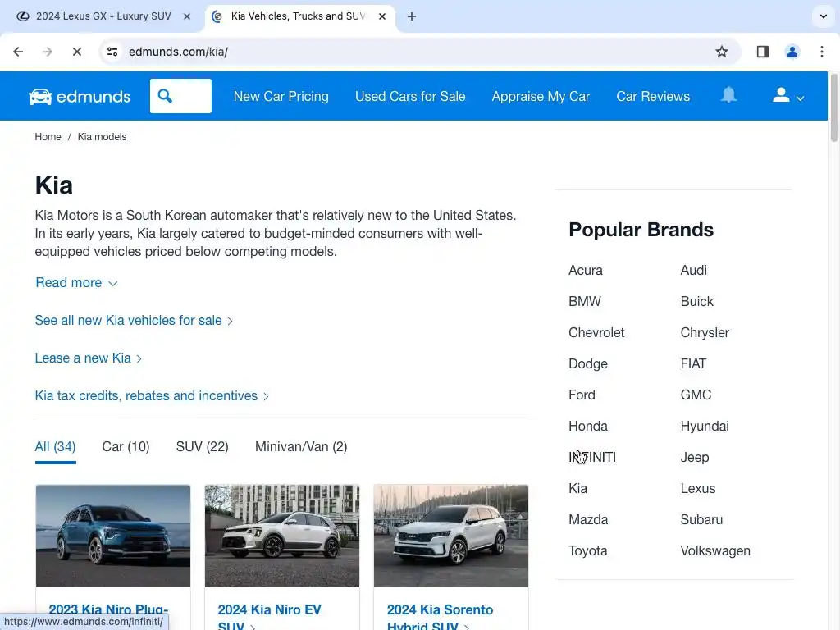The height and width of the screenshot is (630, 840).
Task: Open the tab search dropdown arrow
Action: (823, 16)
